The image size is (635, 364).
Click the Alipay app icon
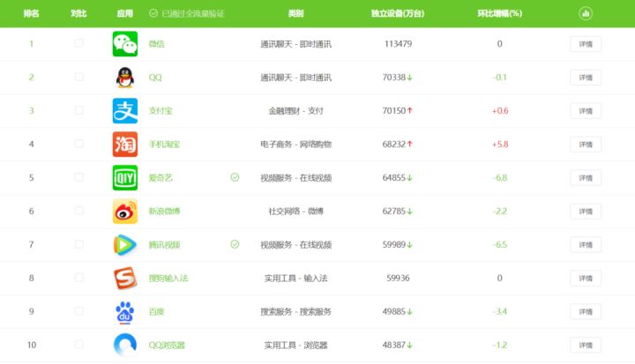click(x=124, y=110)
